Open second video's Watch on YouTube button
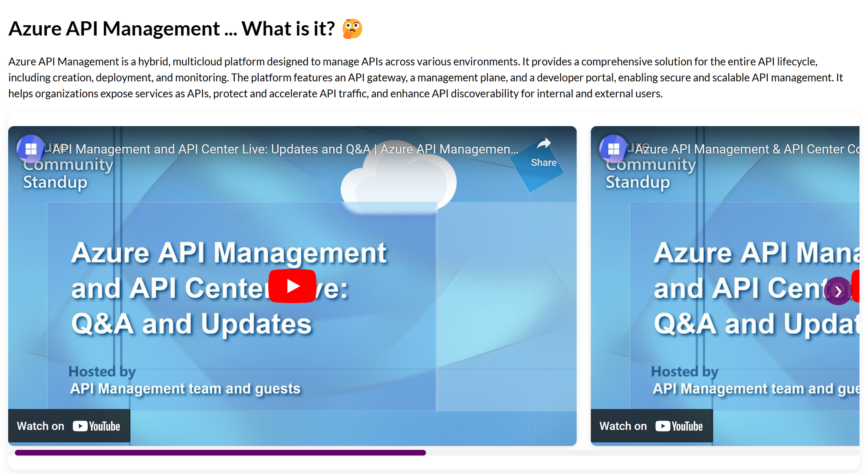The height and width of the screenshot is (474, 868). (651, 426)
